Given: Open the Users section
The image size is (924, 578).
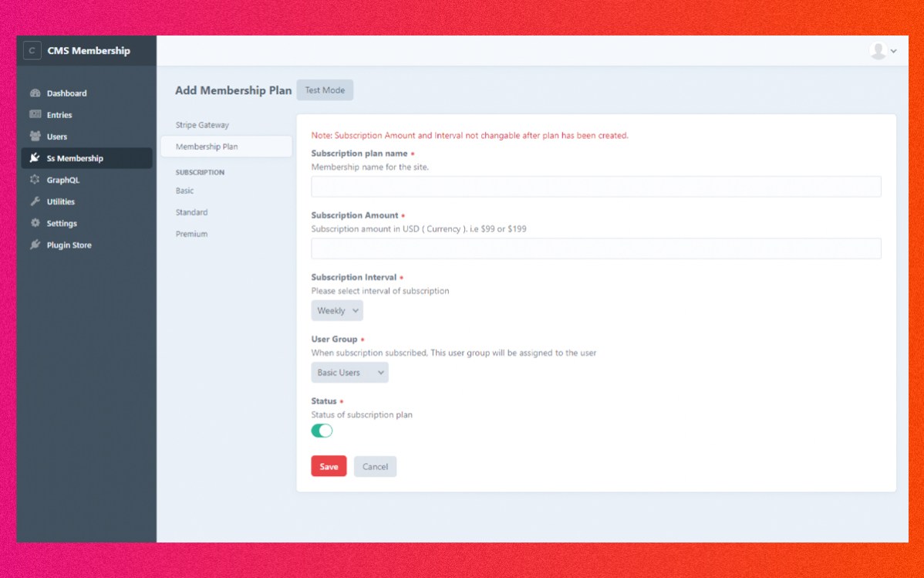Looking at the screenshot, I should pyautogui.click(x=86, y=137).
